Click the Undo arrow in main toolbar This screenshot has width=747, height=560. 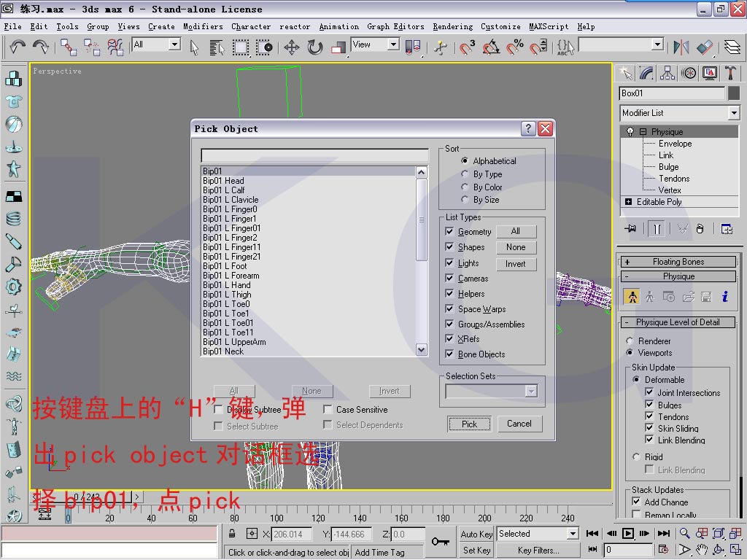18,47
